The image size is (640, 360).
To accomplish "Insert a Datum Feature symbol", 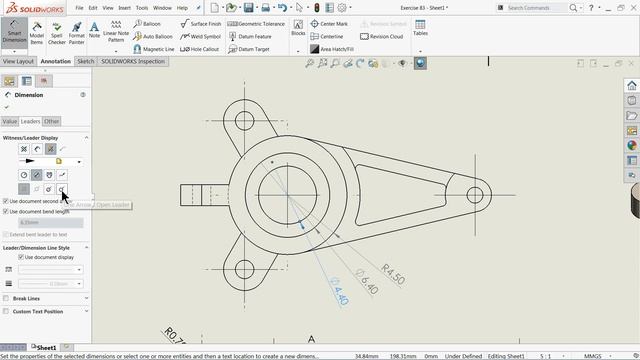I will 250,36.
